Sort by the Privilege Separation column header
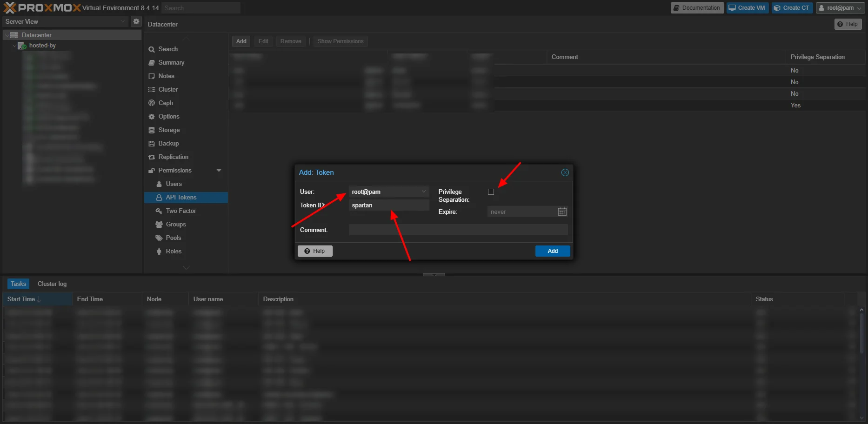Image resolution: width=868 pixels, height=424 pixels. coord(825,57)
